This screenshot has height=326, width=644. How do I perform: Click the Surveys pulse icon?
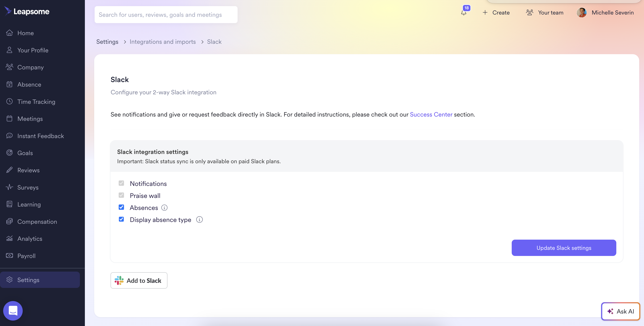(x=10, y=187)
